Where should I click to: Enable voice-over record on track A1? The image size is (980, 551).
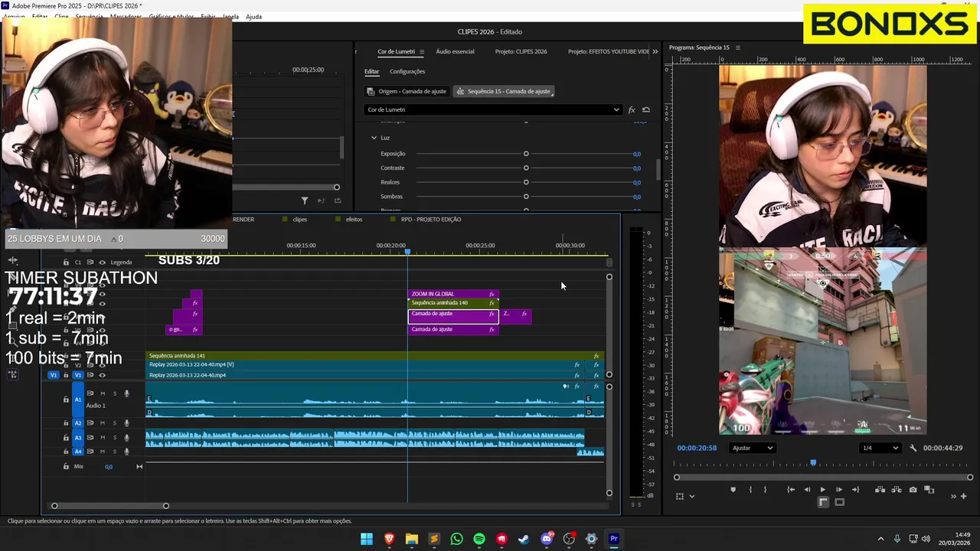pyautogui.click(x=126, y=393)
